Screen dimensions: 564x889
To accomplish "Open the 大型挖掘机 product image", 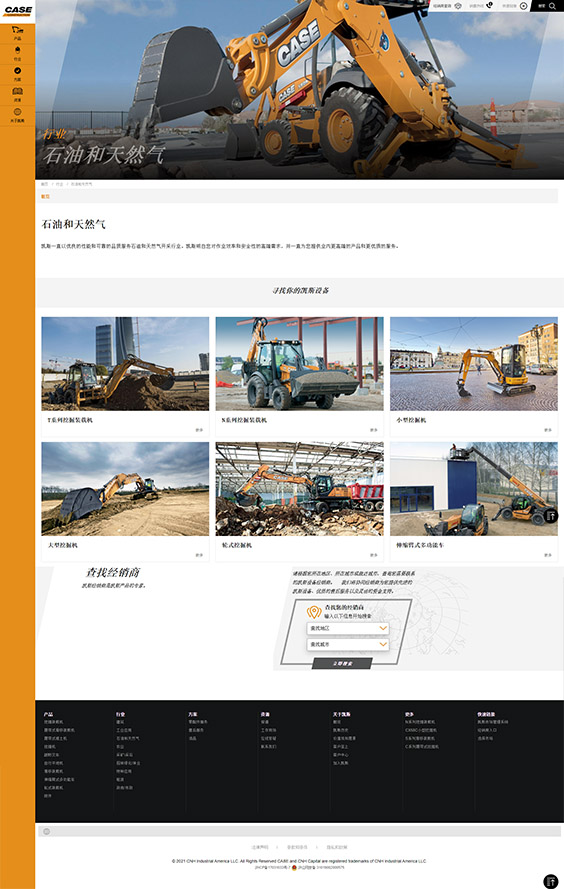I will click(125, 489).
